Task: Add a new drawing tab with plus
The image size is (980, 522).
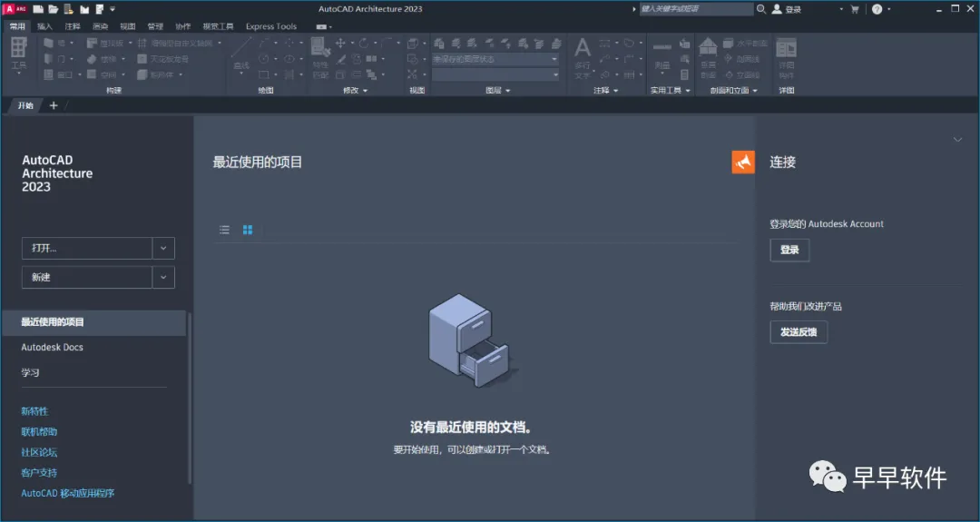Action: 54,105
